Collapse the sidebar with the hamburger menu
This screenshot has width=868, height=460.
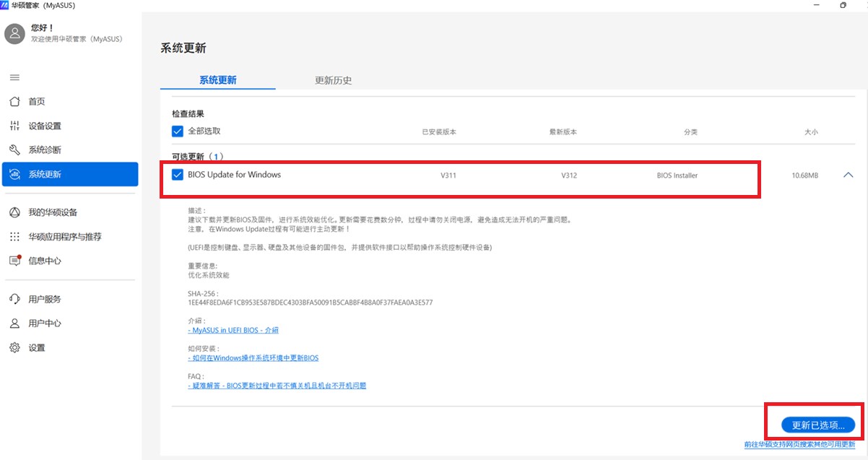[14, 77]
